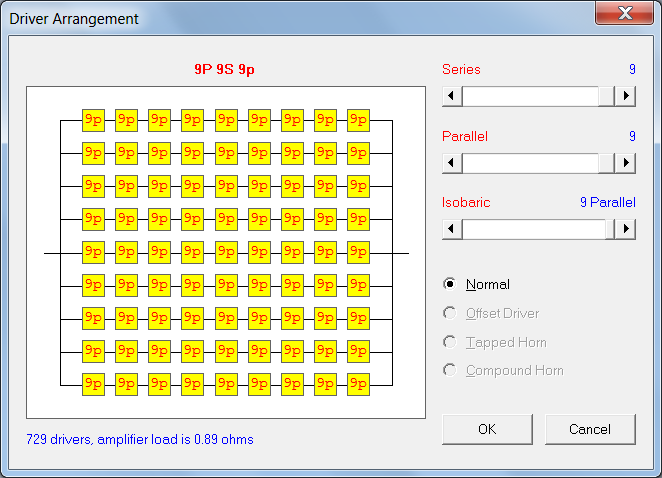Decrease Series value with left arrow
Viewport: 662px width, 478px height.
coord(452,96)
